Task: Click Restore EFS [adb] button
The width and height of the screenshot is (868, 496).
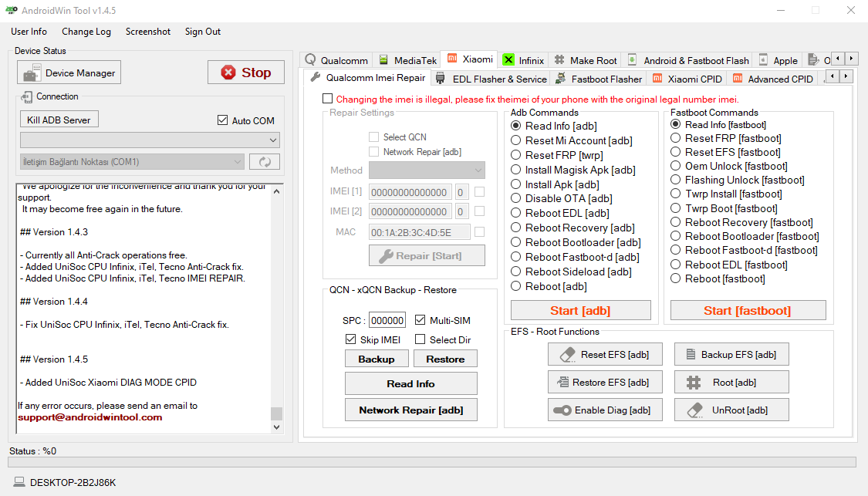Action: [x=605, y=382]
